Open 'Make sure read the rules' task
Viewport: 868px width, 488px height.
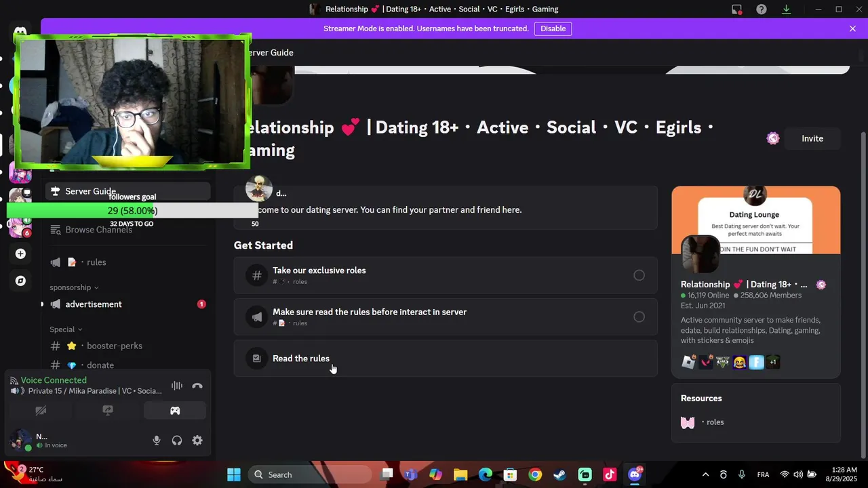tap(446, 317)
